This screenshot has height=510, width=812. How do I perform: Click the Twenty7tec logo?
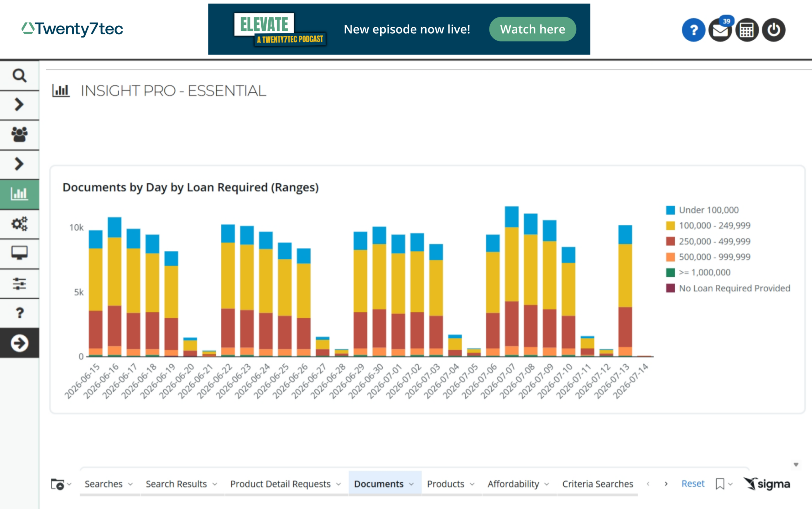click(x=72, y=29)
